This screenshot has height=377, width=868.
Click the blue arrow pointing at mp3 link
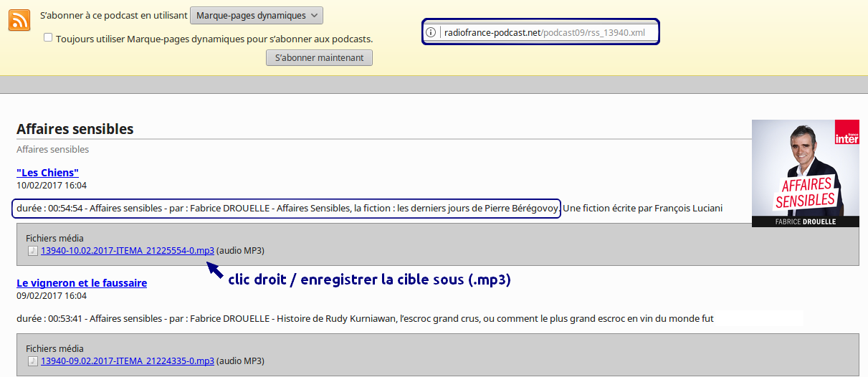click(x=214, y=270)
